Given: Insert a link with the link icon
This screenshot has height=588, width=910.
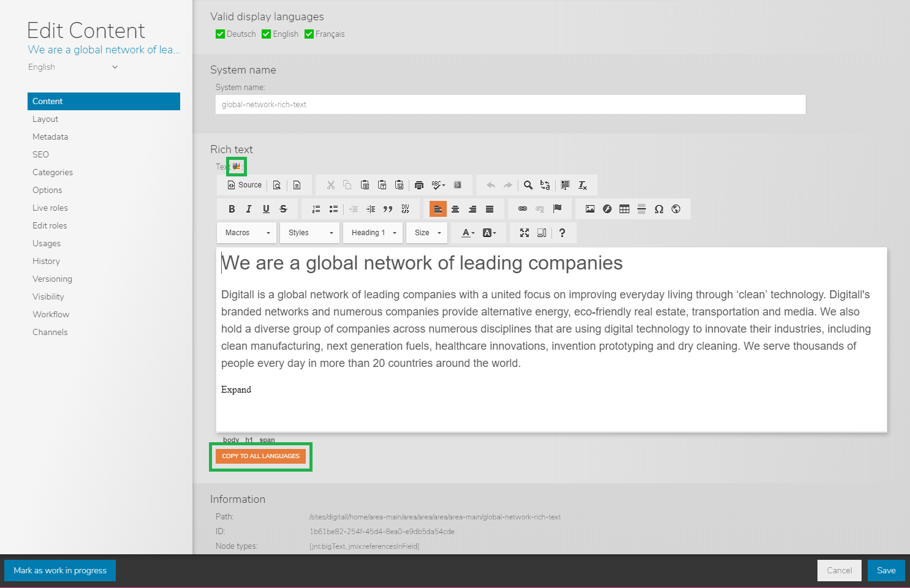Looking at the screenshot, I should pyautogui.click(x=523, y=209).
